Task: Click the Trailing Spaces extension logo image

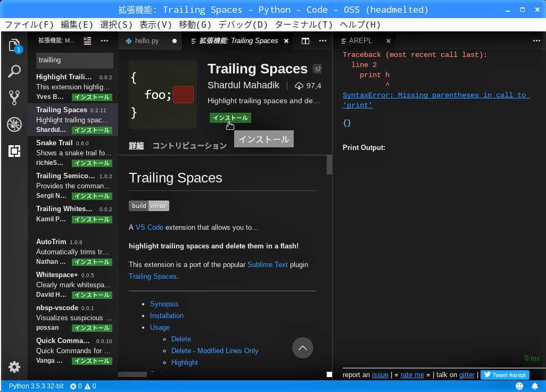Action: 163,95
